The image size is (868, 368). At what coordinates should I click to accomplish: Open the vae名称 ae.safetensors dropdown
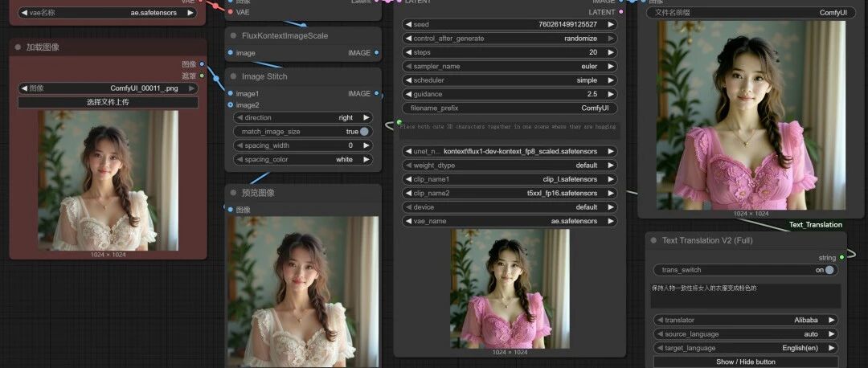pyautogui.click(x=108, y=12)
